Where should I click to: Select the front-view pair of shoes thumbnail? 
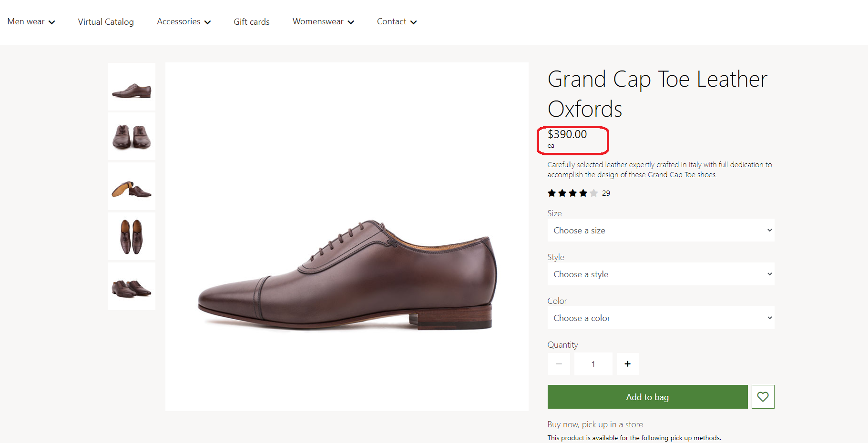pyautogui.click(x=132, y=137)
